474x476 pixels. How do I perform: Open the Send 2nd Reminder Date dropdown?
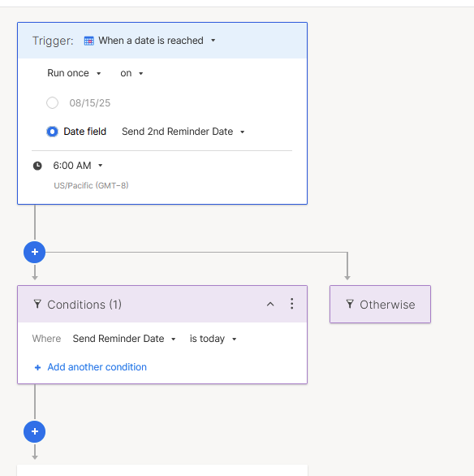[183, 132]
